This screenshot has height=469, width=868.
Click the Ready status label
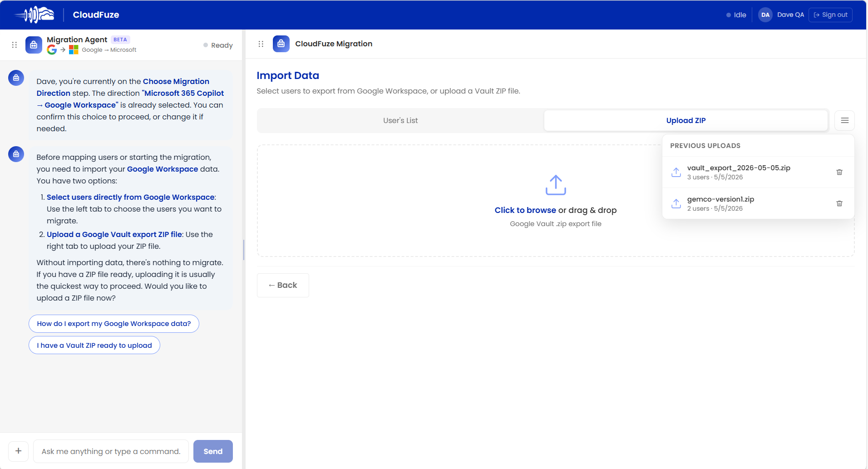coord(218,45)
